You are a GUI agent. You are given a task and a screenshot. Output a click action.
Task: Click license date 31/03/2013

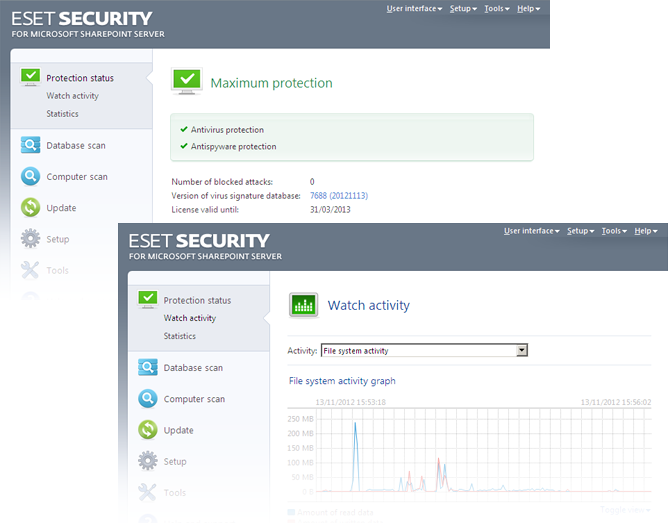coord(330,210)
